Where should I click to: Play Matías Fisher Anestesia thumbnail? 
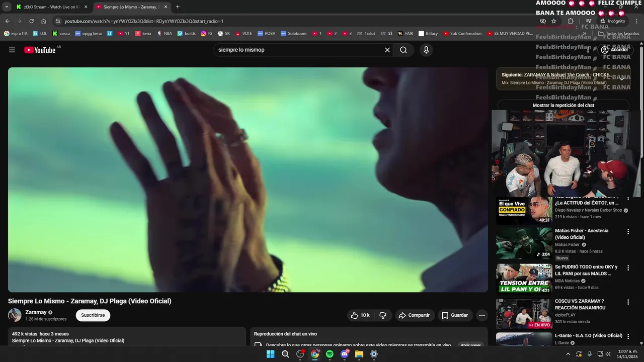[x=524, y=243]
